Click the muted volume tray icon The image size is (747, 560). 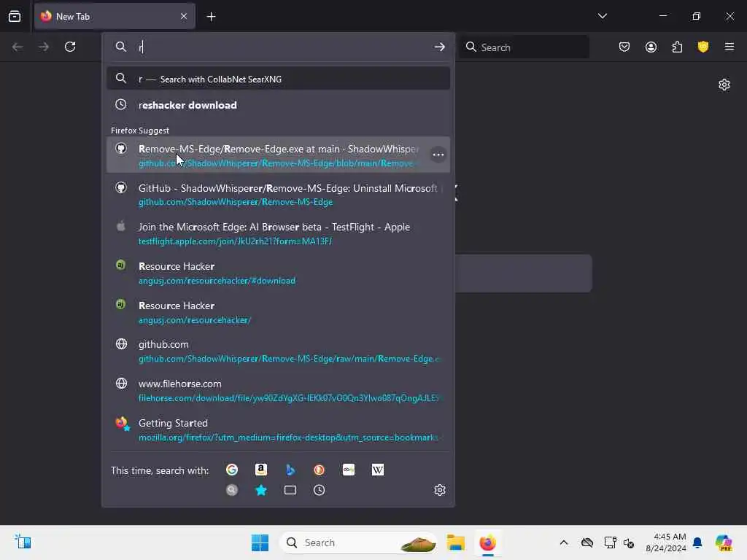pos(629,542)
